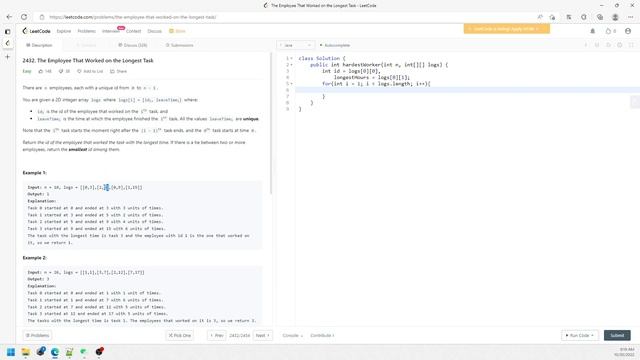Image resolution: width=640 pixels, height=360 pixels.
Task: Switch to the Description tab
Action: click(39, 45)
